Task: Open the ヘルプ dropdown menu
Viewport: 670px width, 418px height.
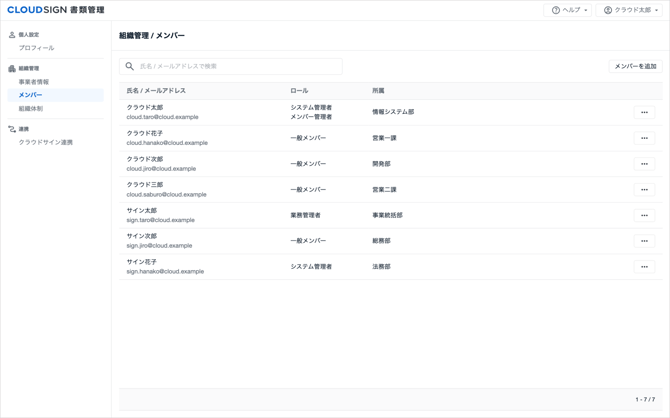Action: tap(567, 10)
